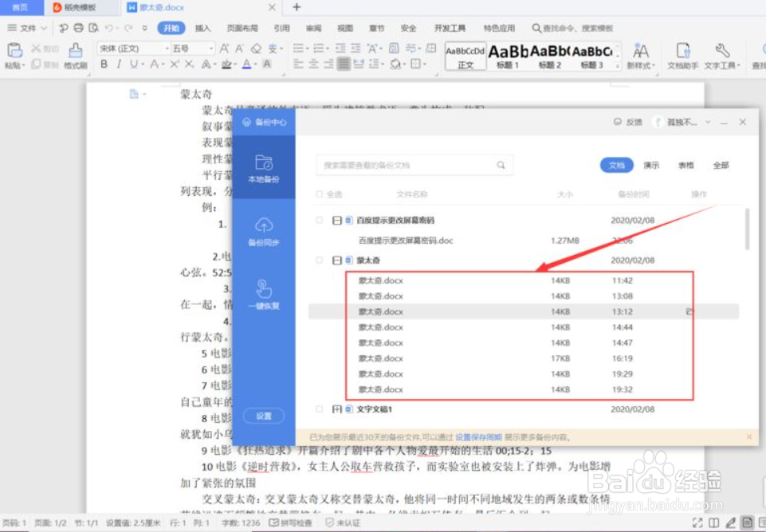Open the font color A swatch

click(247, 64)
